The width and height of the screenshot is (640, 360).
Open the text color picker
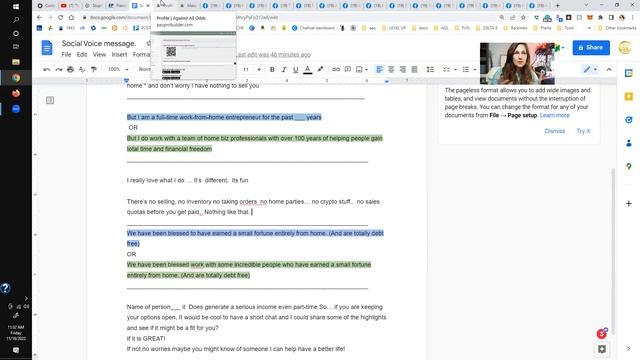click(308, 69)
